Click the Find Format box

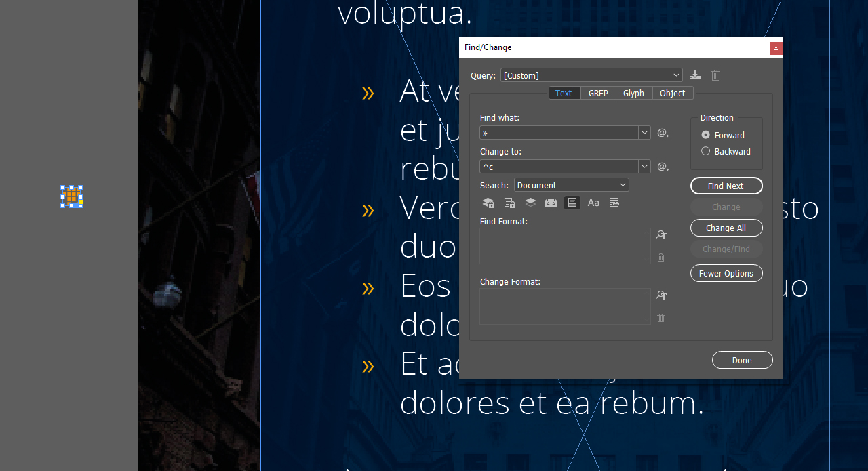click(x=565, y=246)
